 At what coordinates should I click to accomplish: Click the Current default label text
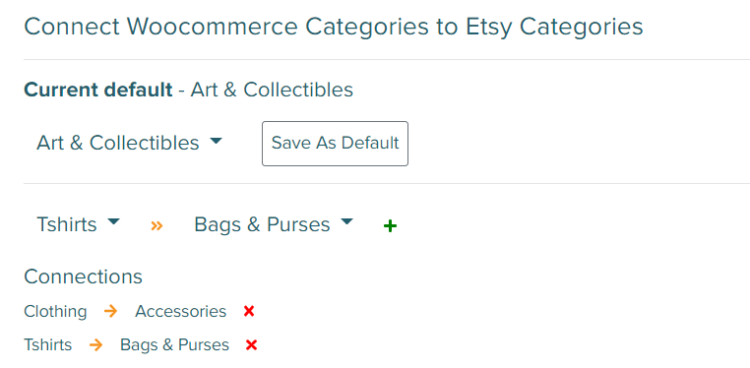98,89
